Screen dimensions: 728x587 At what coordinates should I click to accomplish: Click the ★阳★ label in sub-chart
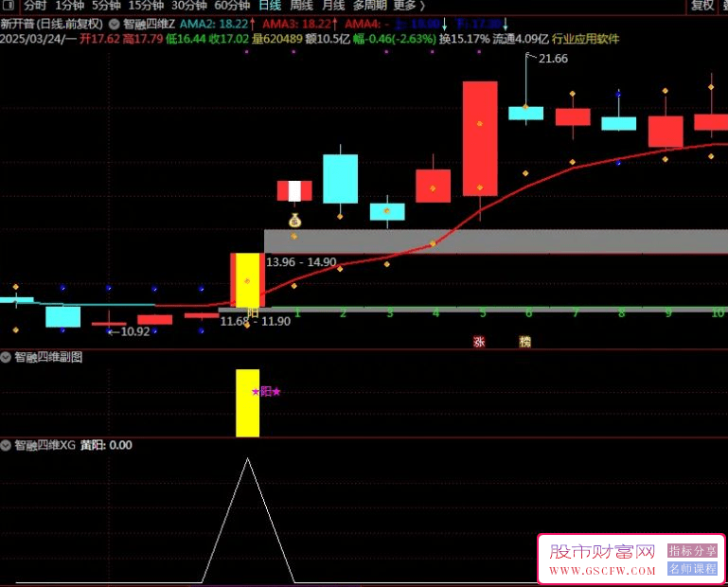pos(267,392)
